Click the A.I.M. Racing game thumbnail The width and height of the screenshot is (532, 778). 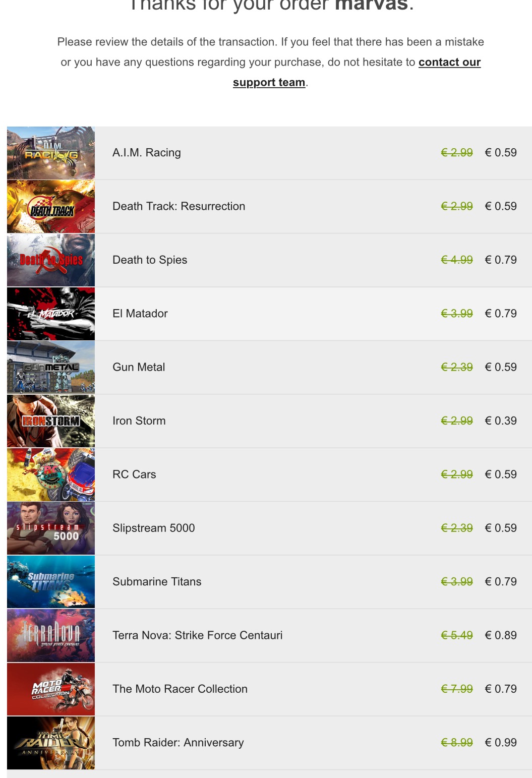[x=51, y=153]
